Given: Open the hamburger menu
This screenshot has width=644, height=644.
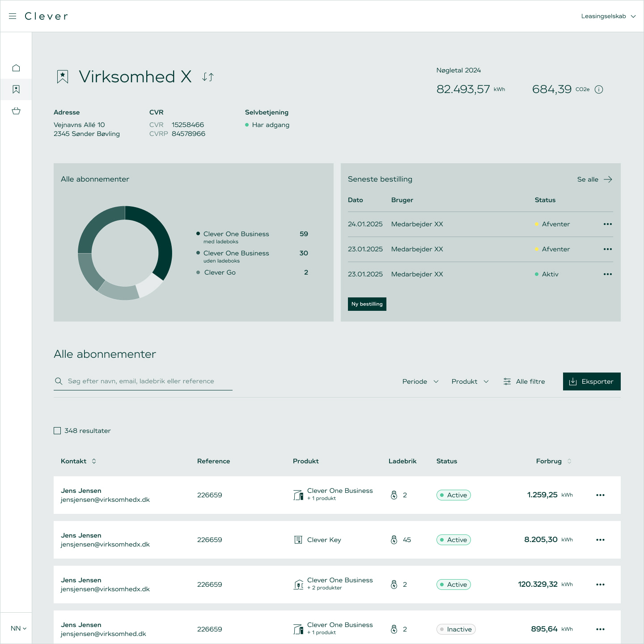Looking at the screenshot, I should point(13,16).
